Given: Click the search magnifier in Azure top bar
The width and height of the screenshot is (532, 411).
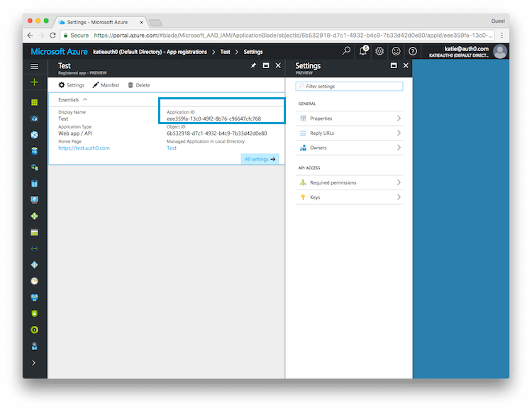Looking at the screenshot, I should [346, 51].
